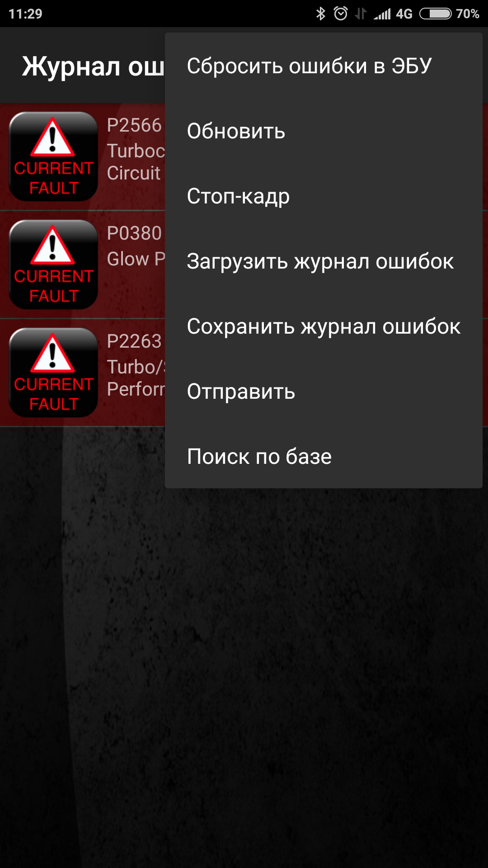
Task: Tap the 4G signal strength indicator
Action: click(393, 14)
